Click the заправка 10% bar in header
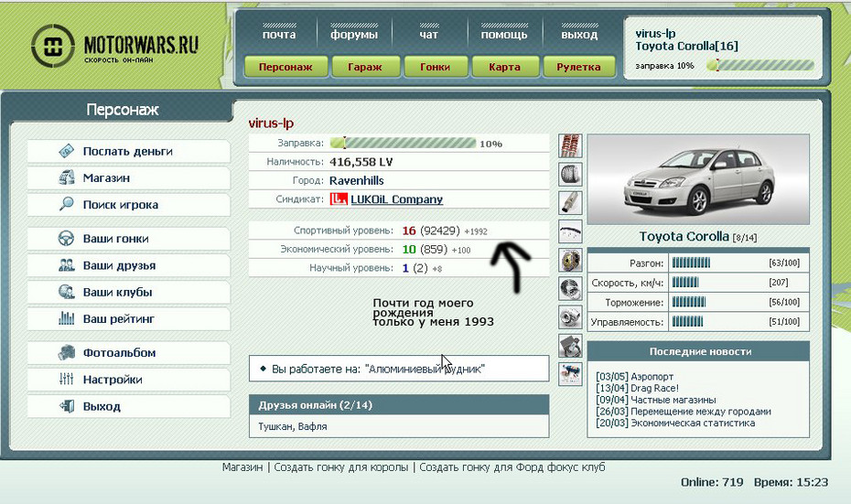 pyautogui.click(x=759, y=66)
